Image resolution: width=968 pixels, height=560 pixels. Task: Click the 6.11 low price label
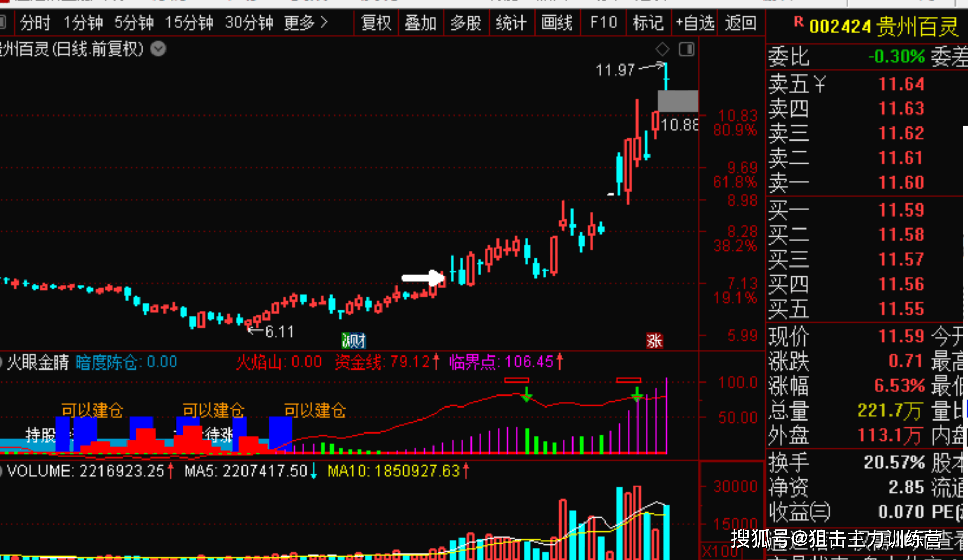click(x=279, y=332)
